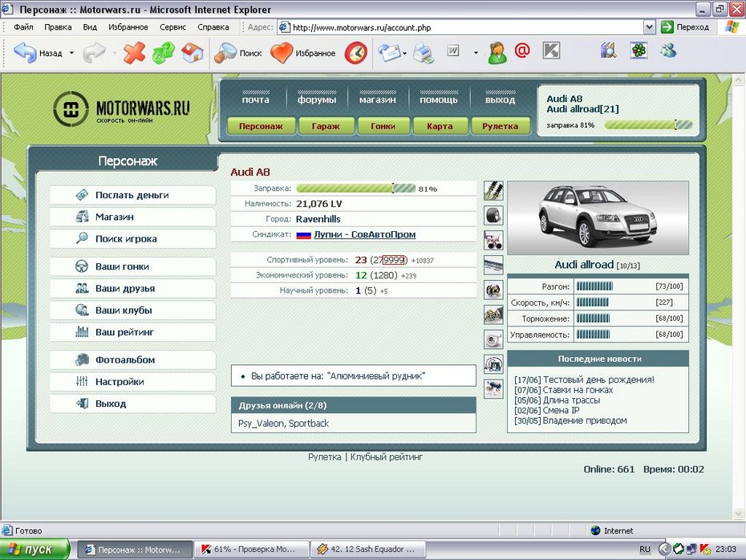Open the Правка menu

point(58,27)
